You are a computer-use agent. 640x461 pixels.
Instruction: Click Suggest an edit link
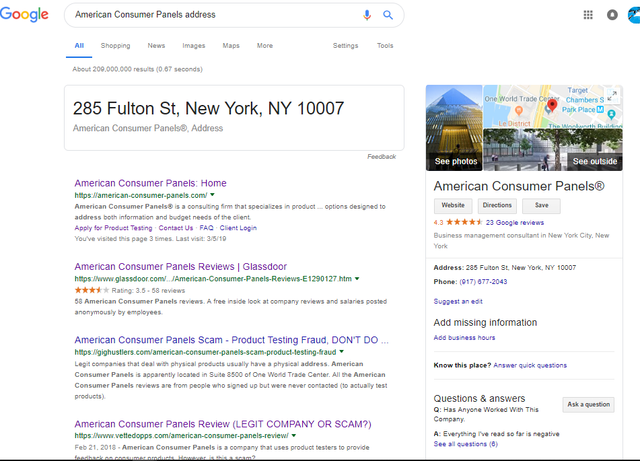(x=458, y=301)
